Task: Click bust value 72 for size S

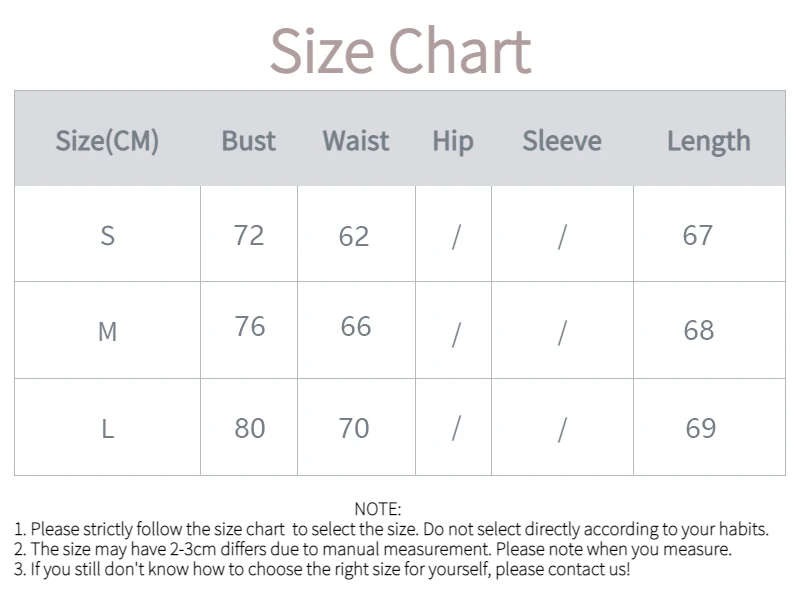Action: click(x=248, y=235)
